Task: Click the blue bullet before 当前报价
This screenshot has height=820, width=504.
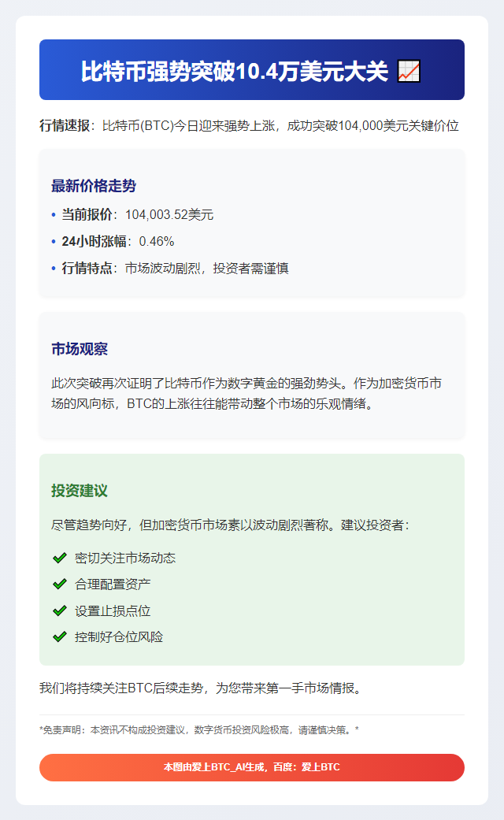Action: [x=54, y=214]
